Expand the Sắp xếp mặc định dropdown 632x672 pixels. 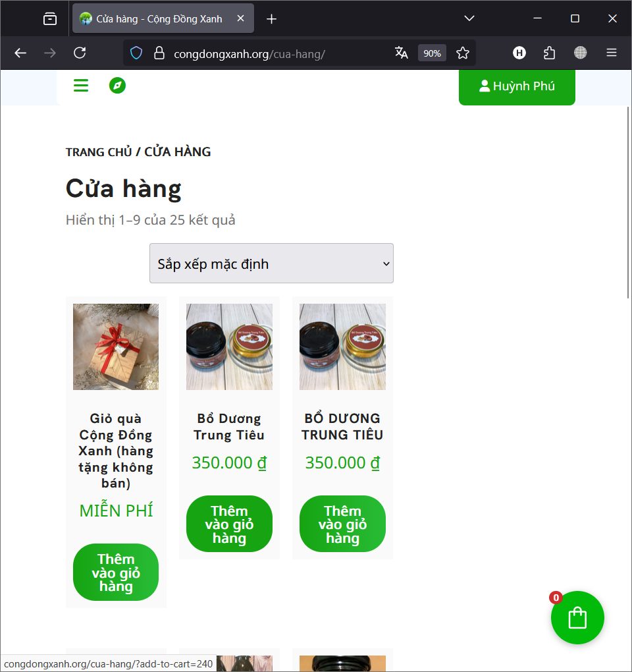pyautogui.click(x=271, y=263)
